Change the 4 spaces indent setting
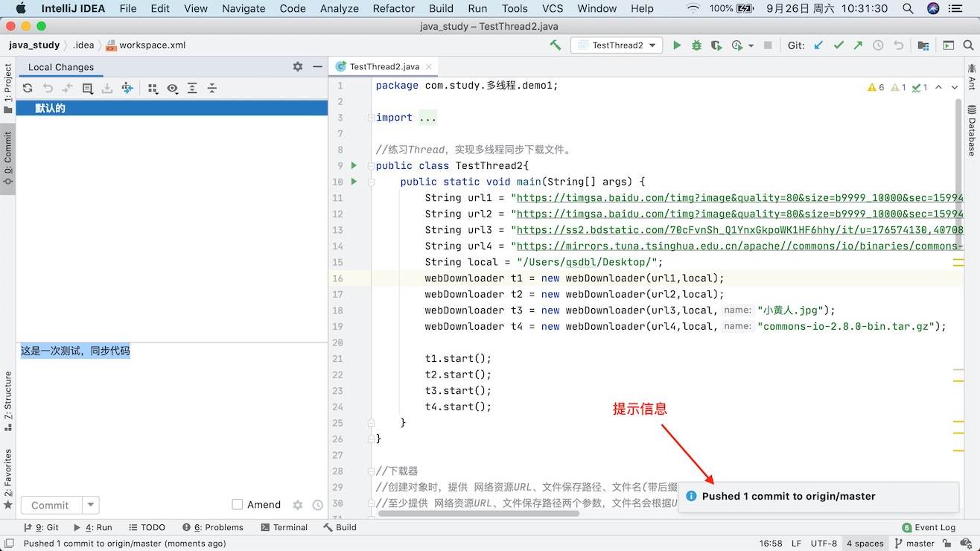The image size is (980, 551). click(x=865, y=544)
